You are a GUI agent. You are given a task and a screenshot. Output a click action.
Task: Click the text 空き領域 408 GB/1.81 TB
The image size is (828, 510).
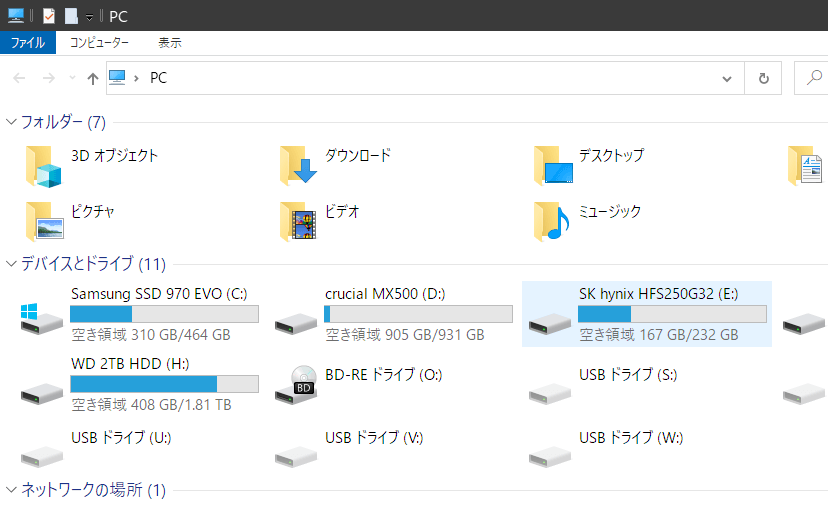click(x=152, y=404)
